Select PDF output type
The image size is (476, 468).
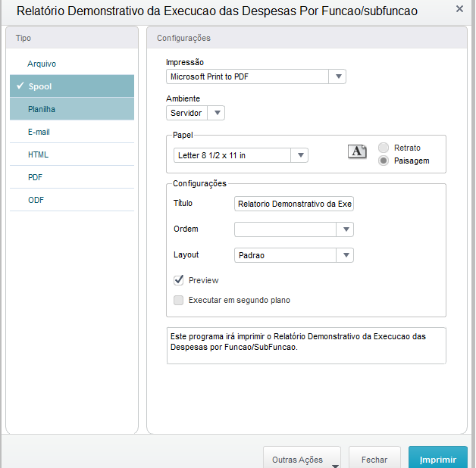[35, 177]
